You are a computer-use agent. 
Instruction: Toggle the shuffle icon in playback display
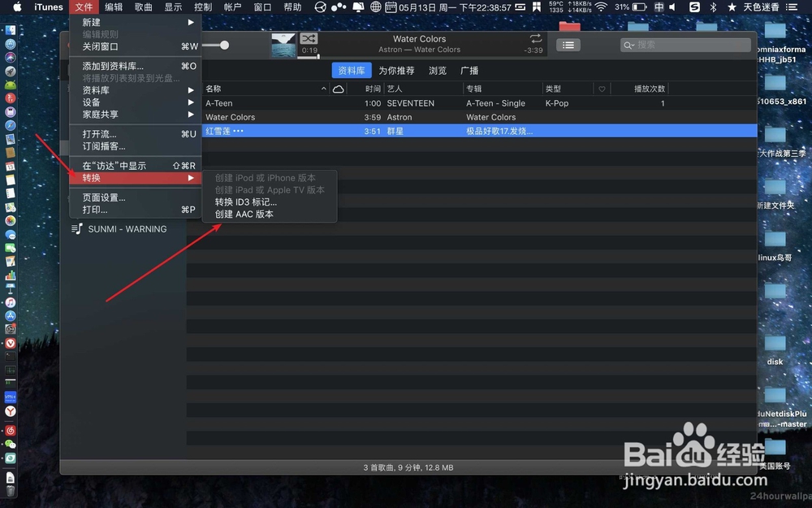309,39
